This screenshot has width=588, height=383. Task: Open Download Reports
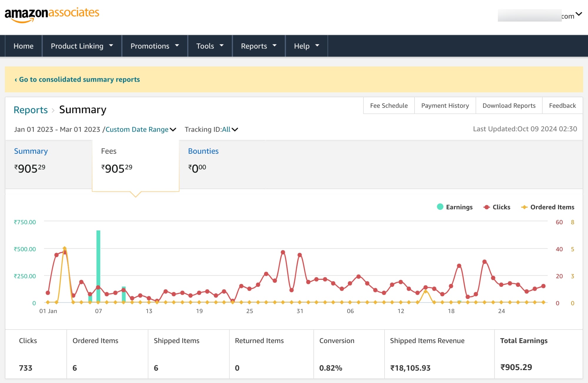[509, 106]
